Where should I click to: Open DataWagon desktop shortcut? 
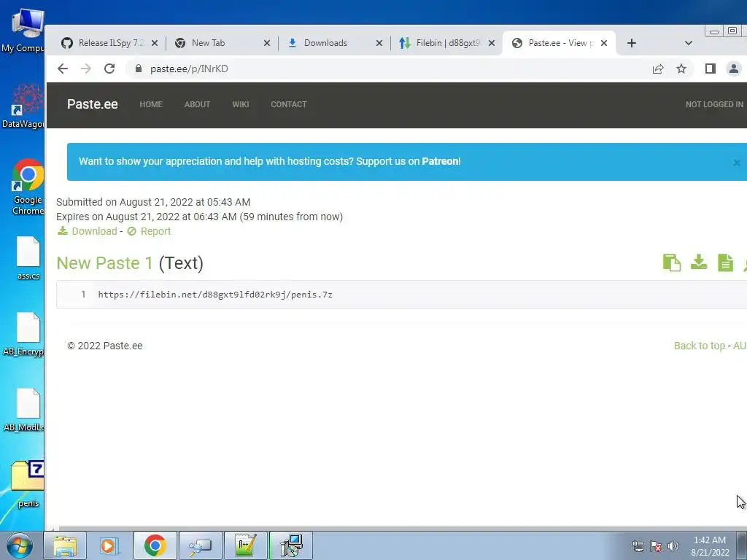click(24, 107)
